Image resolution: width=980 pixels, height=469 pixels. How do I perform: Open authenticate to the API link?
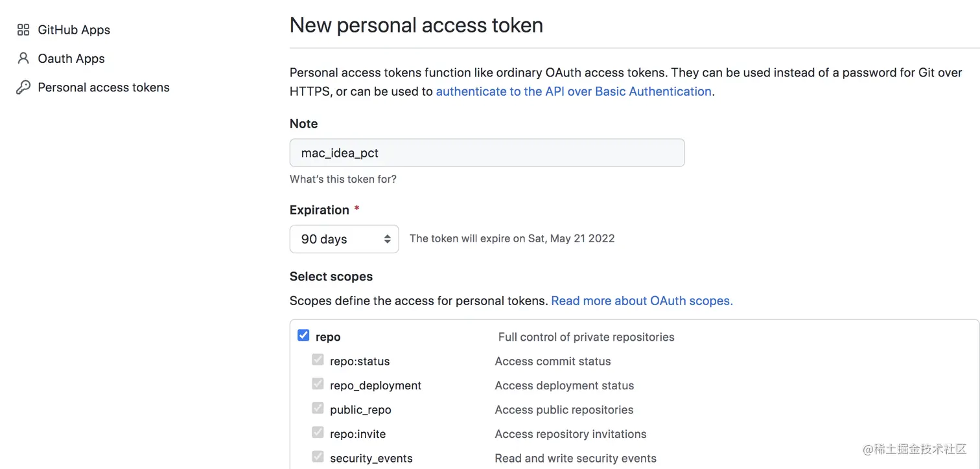(574, 91)
